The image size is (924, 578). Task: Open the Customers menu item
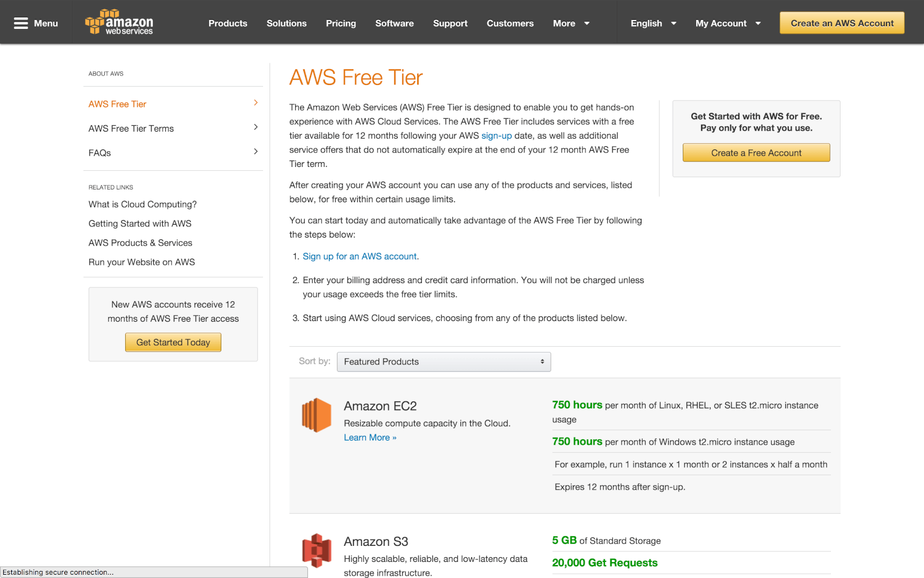[510, 24]
